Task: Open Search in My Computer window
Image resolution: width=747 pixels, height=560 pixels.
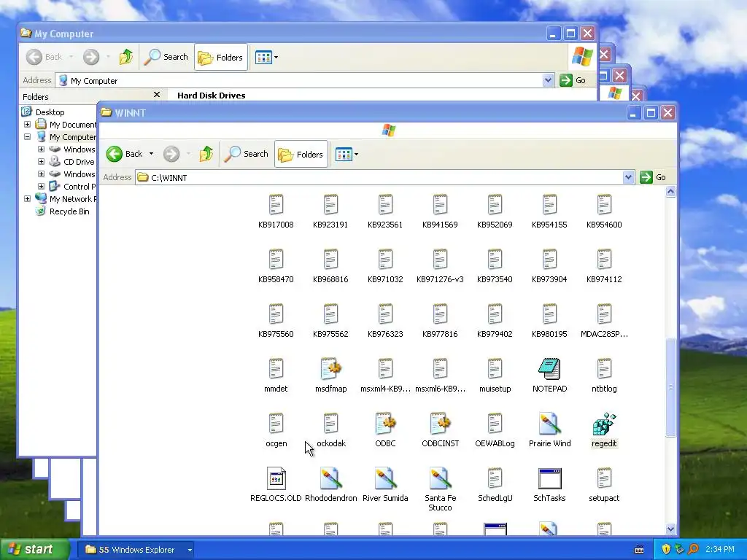Action: 166,57
